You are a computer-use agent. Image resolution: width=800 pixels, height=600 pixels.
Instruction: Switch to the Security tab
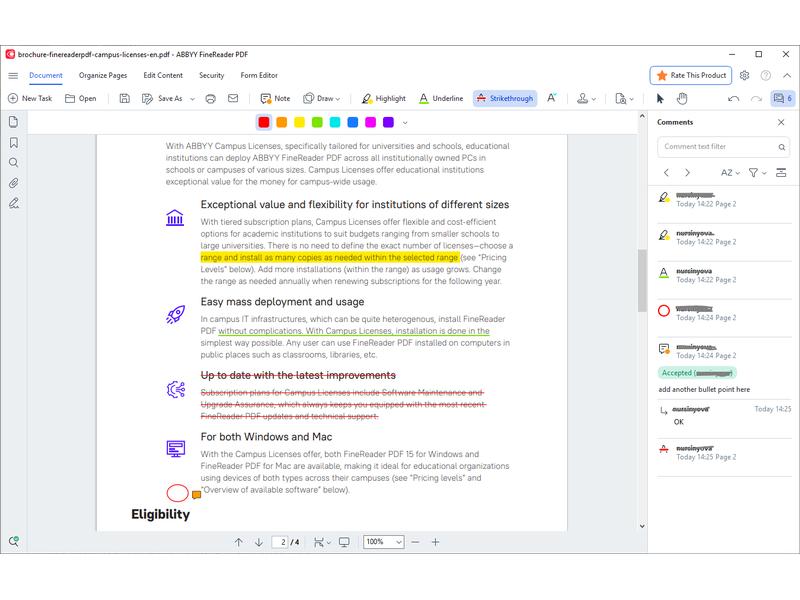tap(212, 76)
